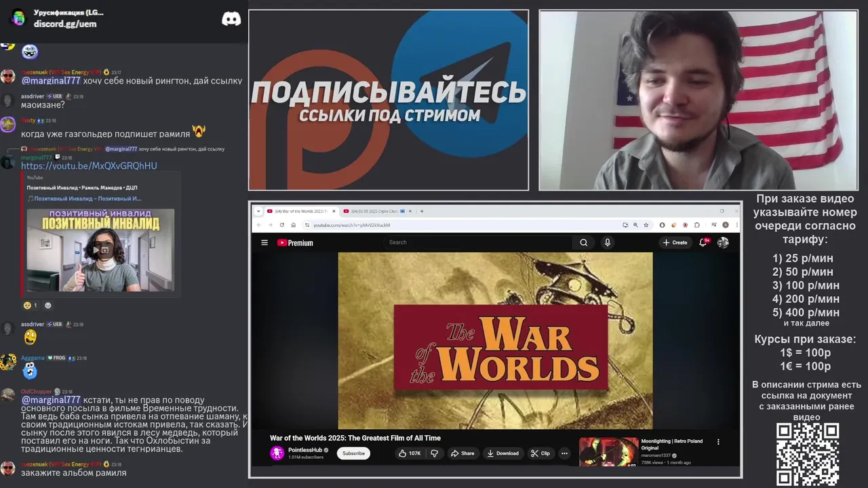Share the video using Share button
Screen dimensions: 868x488
[462, 453]
